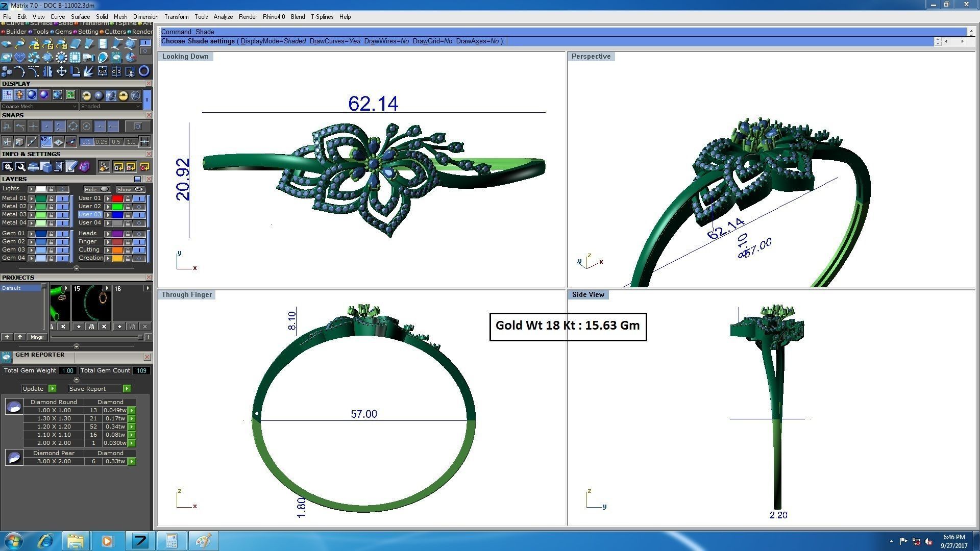Image resolution: width=980 pixels, height=551 pixels.
Task: Open the Coarse Mesh dropdown
Action: [39, 107]
